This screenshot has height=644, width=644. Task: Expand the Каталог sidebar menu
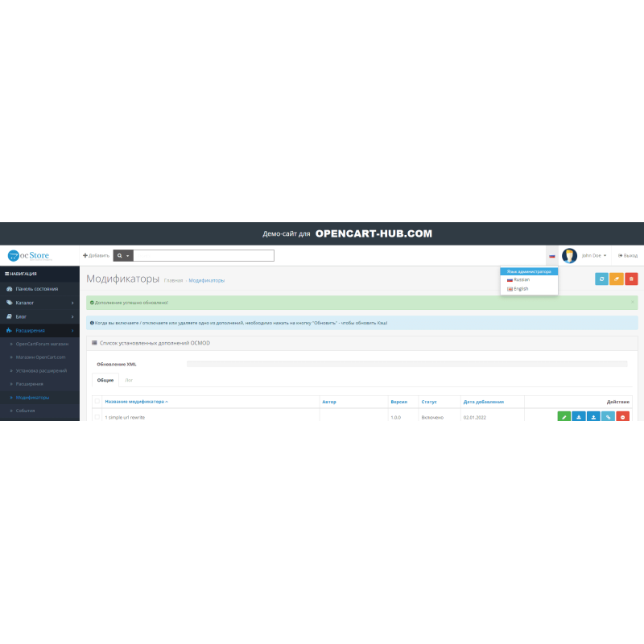tap(24, 302)
